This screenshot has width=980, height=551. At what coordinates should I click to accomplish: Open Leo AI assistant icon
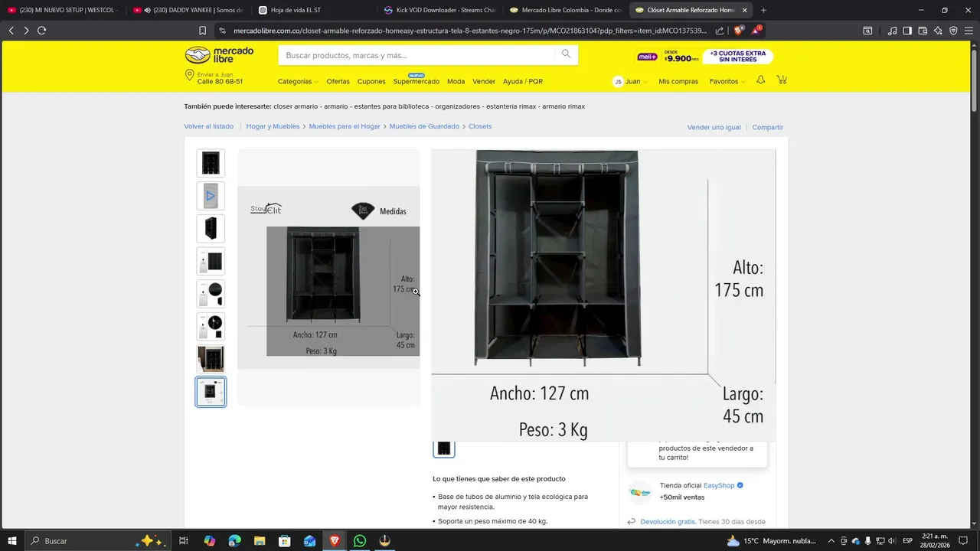[938, 31]
